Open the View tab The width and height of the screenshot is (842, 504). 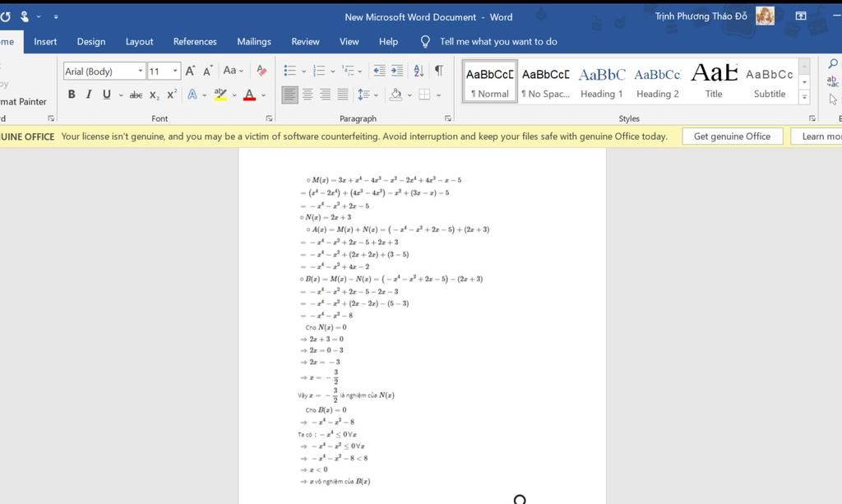coord(349,41)
